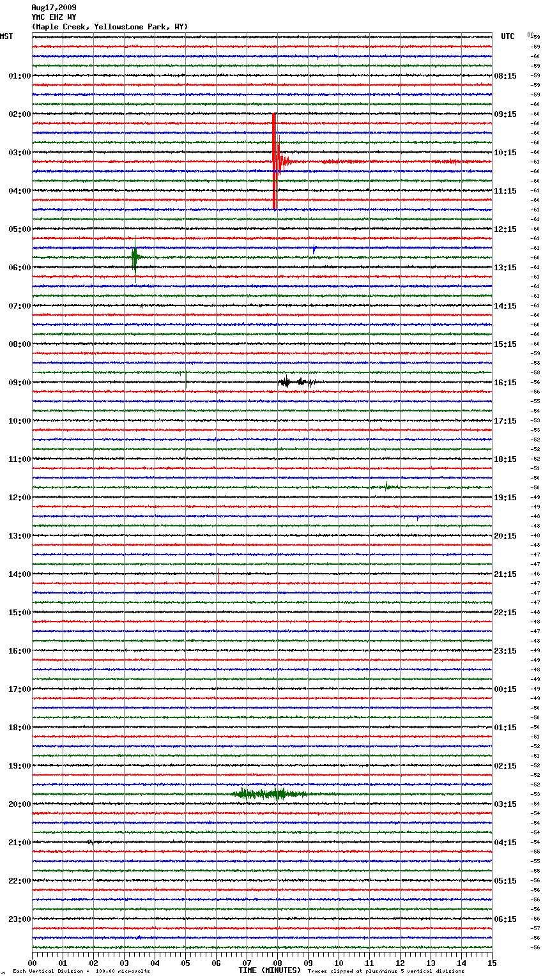Click the Traces clipped footnote text

pyautogui.click(x=386, y=971)
